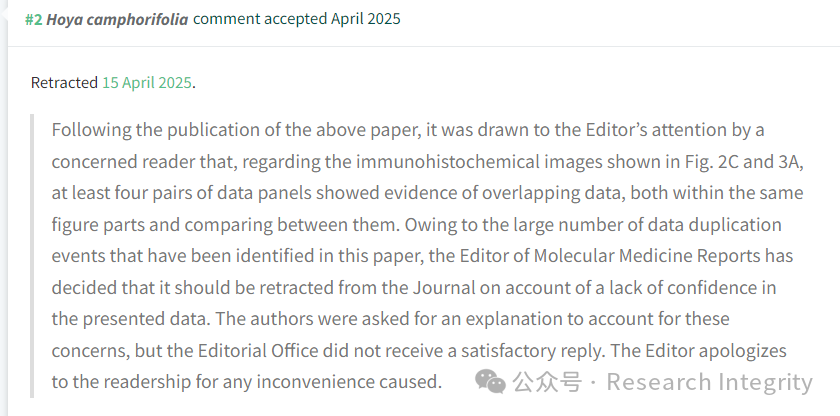
Task: Open Hoya camphorifolia's user profile
Action: (117, 20)
